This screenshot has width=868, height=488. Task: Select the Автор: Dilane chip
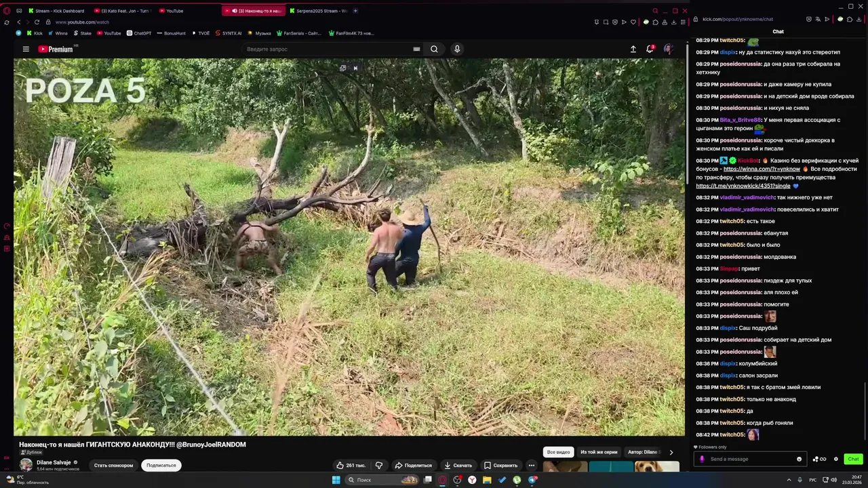pyautogui.click(x=643, y=452)
